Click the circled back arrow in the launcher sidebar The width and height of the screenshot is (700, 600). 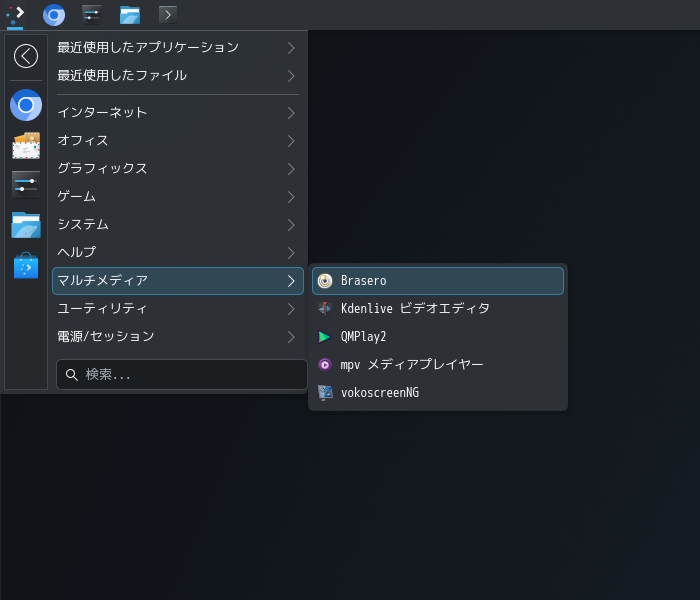pos(26,56)
